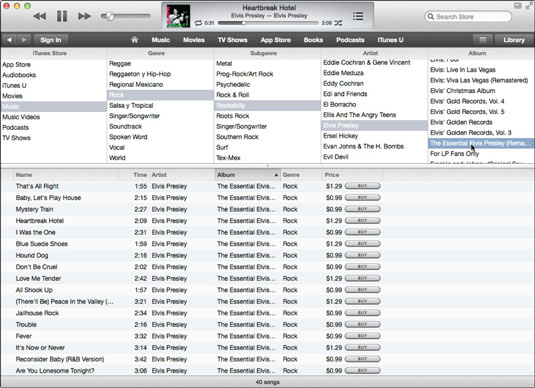
Task: Sort songs by the Artist column
Action: pyautogui.click(x=182, y=175)
